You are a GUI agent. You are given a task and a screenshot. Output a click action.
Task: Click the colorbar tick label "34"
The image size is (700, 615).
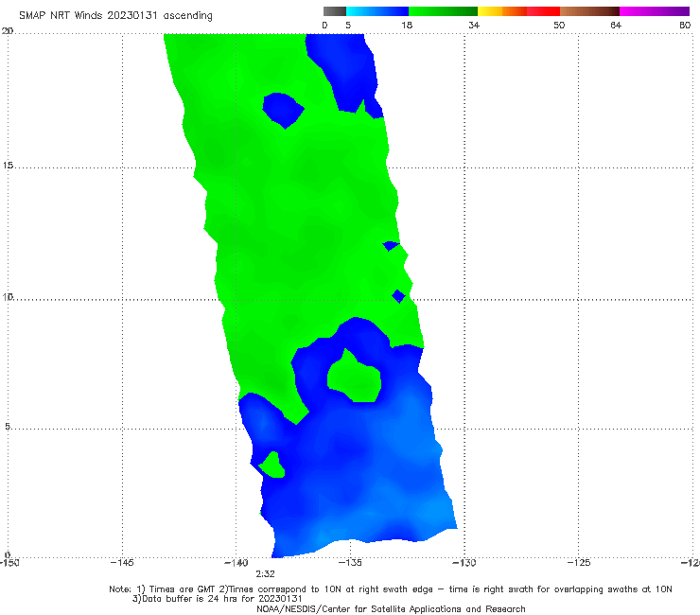coord(474,25)
